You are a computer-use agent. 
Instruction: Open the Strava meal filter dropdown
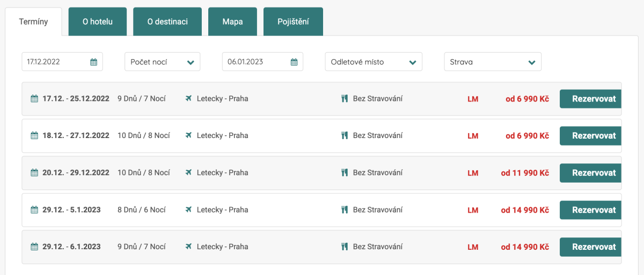pyautogui.click(x=492, y=62)
